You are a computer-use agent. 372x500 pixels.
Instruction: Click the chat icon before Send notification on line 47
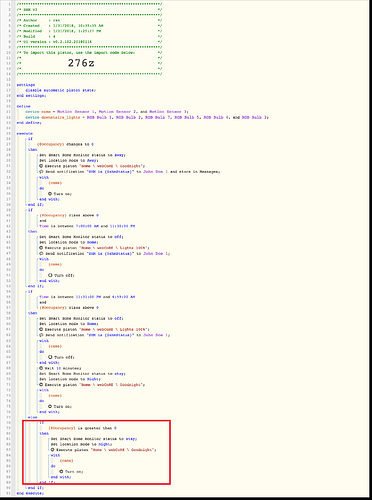[41, 253]
